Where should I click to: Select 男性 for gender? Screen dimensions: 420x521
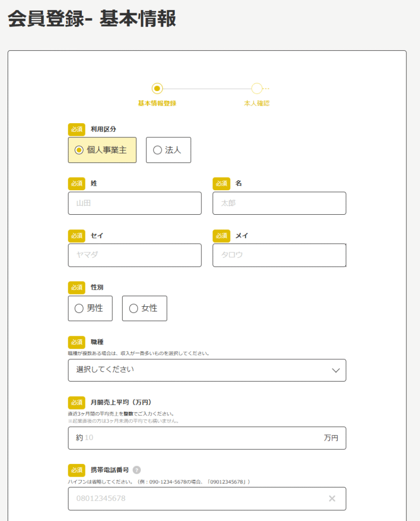click(90, 308)
